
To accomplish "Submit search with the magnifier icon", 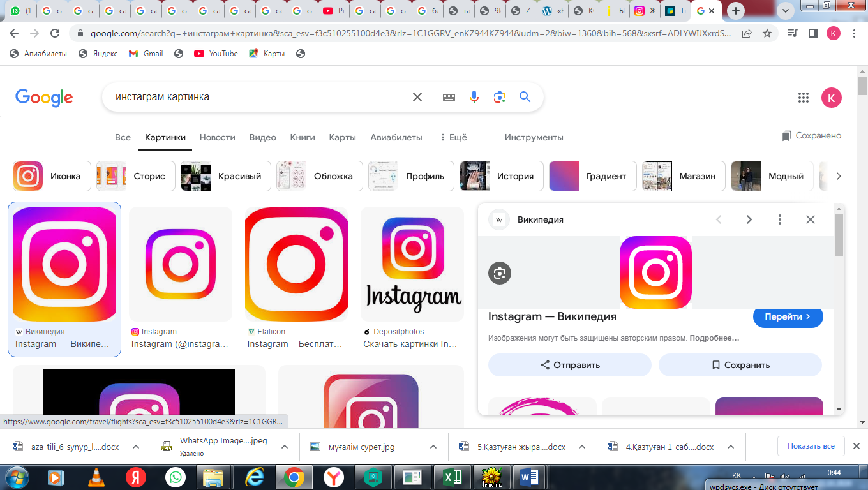I will click(x=525, y=97).
